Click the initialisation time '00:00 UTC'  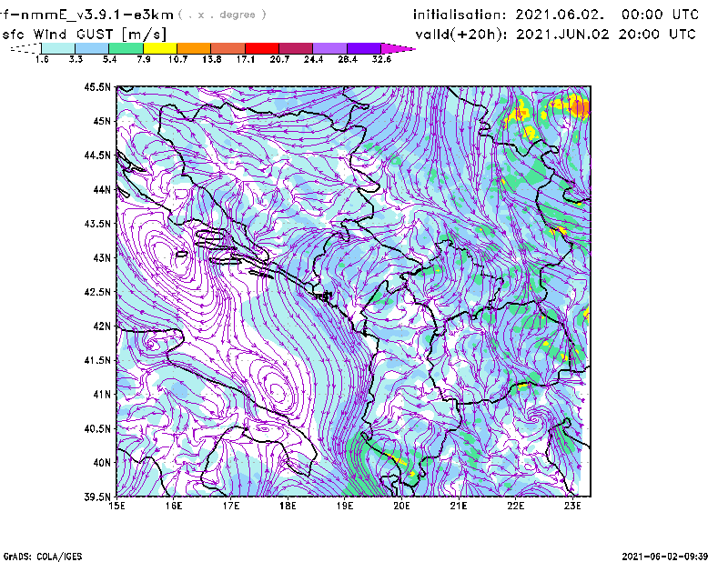(660, 15)
